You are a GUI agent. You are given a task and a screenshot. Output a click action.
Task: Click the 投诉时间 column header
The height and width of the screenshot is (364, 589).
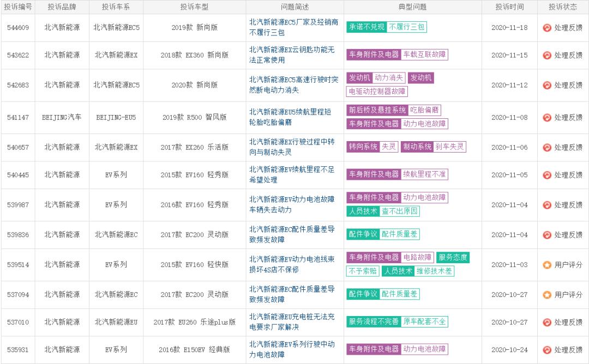(510, 7)
